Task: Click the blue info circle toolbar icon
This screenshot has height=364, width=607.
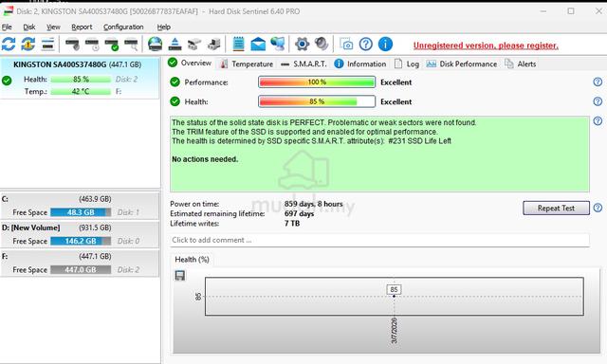Action: [x=385, y=45]
